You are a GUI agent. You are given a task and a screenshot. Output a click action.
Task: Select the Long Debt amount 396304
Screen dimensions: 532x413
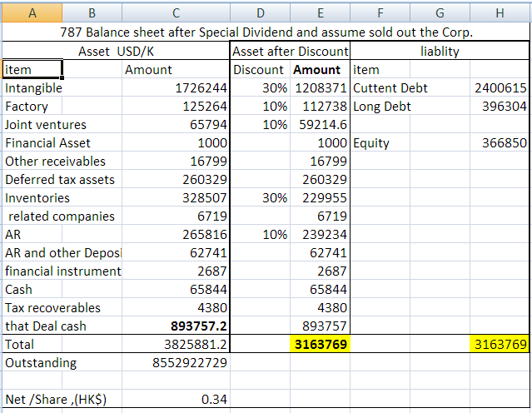tap(500, 107)
